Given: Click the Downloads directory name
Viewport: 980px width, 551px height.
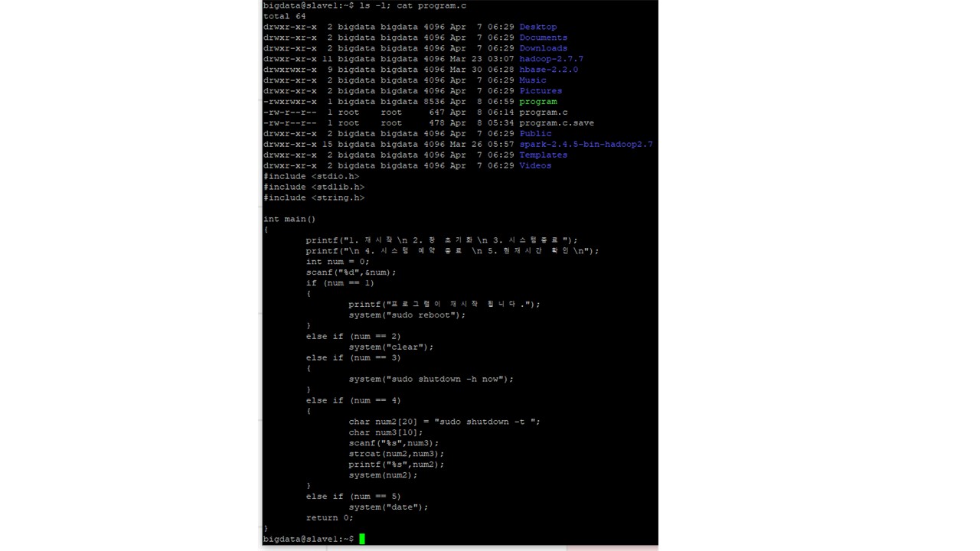Looking at the screenshot, I should click(x=544, y=48).
